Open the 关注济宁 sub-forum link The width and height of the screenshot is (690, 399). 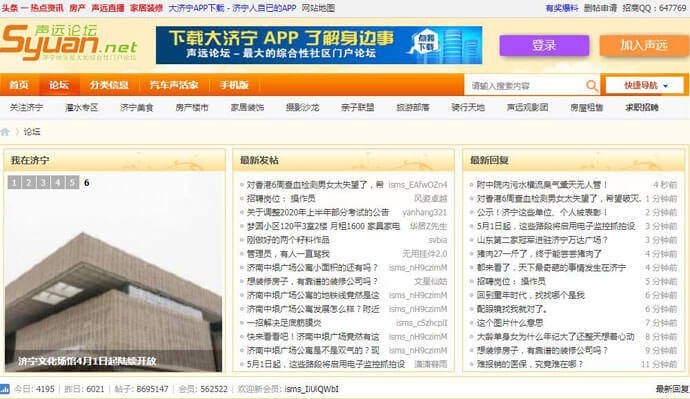pos(26,107)
